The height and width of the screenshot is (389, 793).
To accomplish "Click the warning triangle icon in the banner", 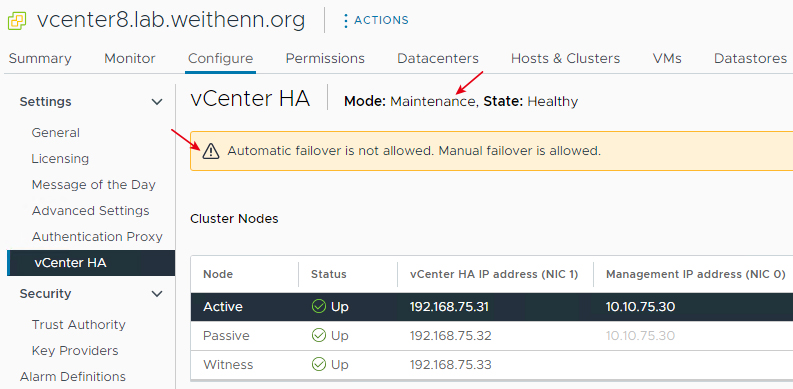I will (211, 151).
